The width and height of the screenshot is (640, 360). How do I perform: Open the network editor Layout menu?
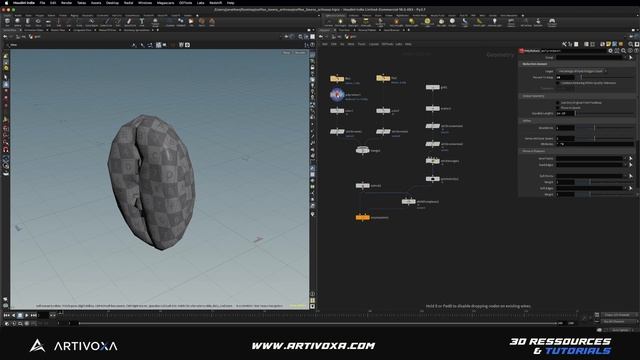coord(373,44)
